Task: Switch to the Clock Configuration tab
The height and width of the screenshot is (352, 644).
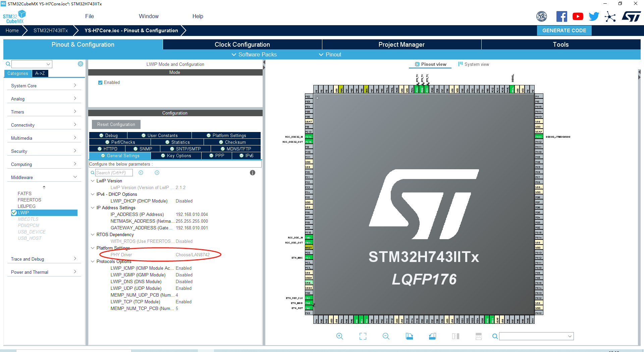Action: pyautogui.click(x=242, y=44)
